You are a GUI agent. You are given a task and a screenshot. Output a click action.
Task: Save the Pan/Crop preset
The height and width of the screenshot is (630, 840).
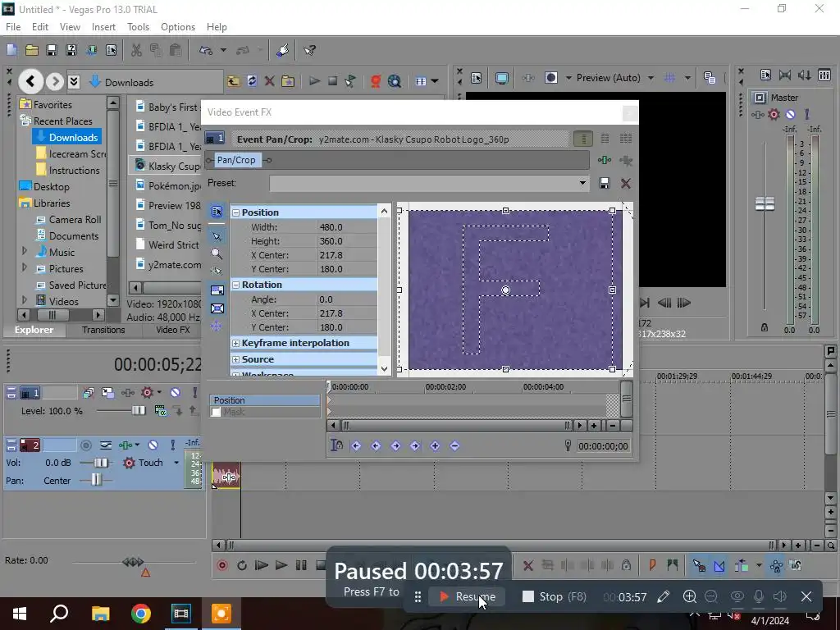click(x=605, y=183)
